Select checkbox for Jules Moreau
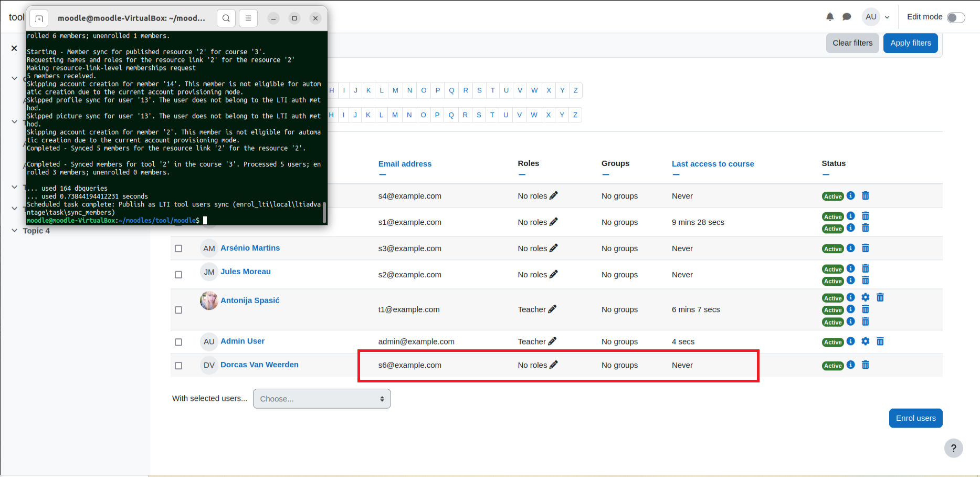The width and height of the screenshot is (980, 477). point(178,275)
